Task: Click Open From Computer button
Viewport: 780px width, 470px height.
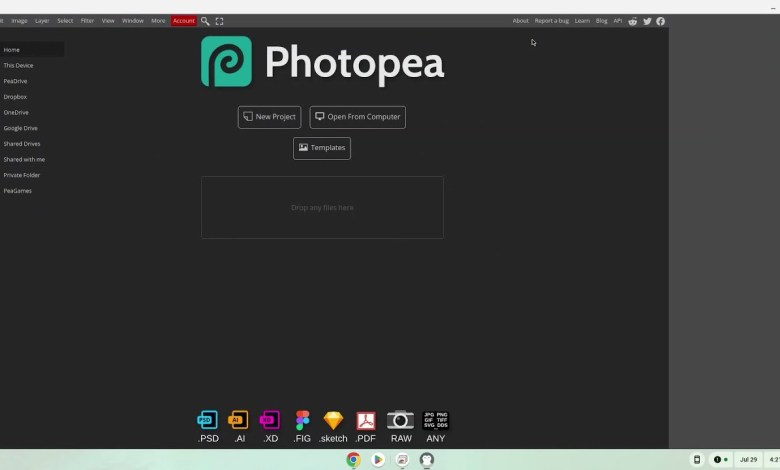Action: [358, 117]
